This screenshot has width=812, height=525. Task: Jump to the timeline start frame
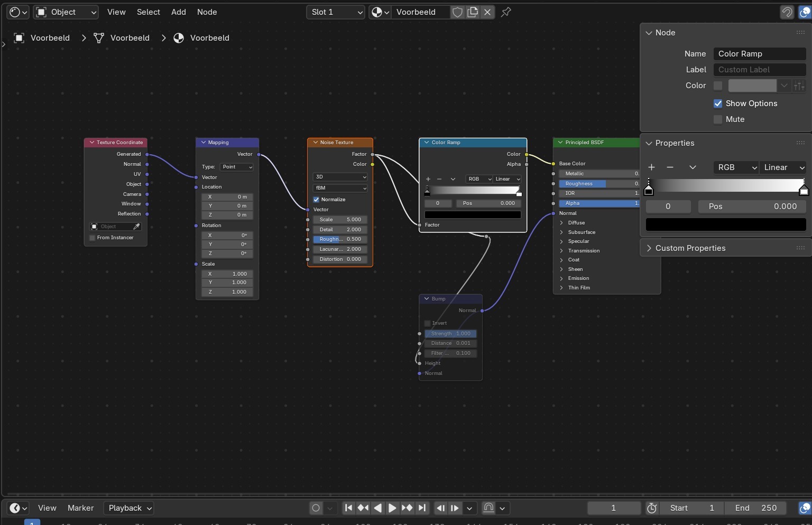coord(348,508)
